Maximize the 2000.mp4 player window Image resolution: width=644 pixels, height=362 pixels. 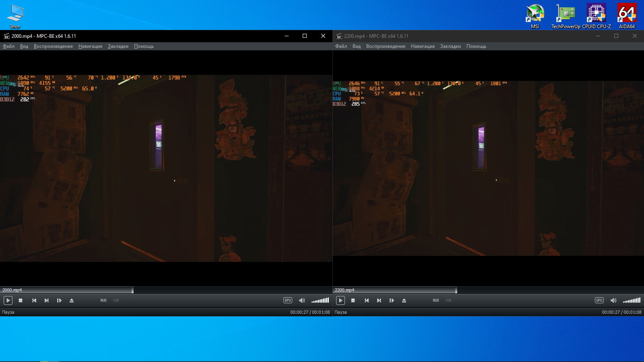coord(305,36)
